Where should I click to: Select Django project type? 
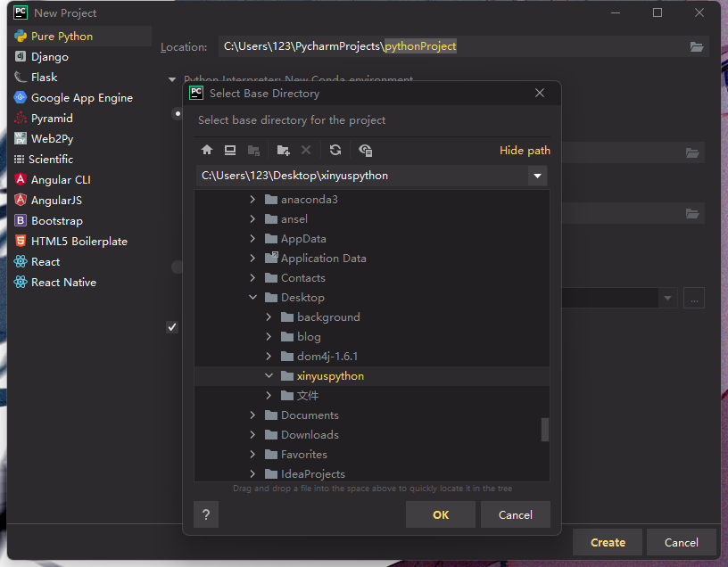coord(80,56)
